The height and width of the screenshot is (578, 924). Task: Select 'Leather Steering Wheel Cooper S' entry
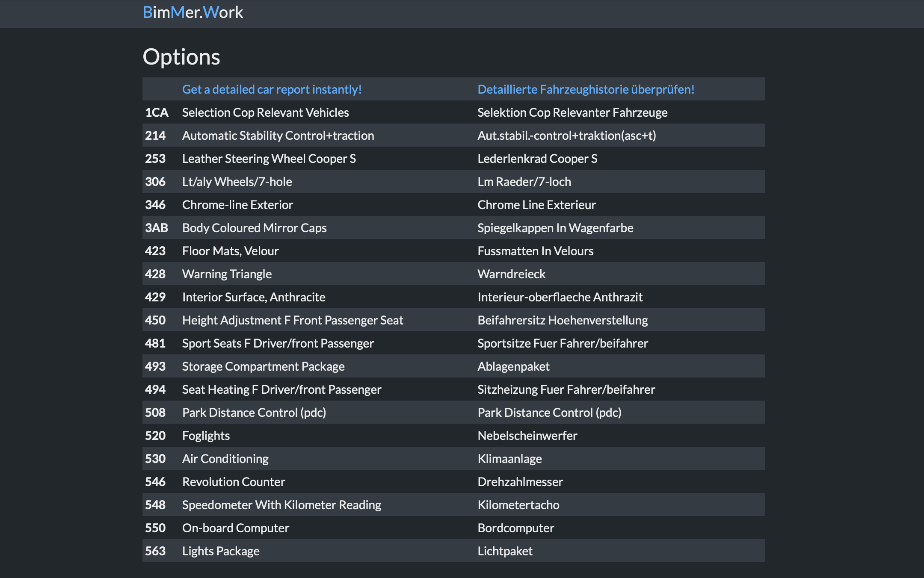(x=269, y=159)
